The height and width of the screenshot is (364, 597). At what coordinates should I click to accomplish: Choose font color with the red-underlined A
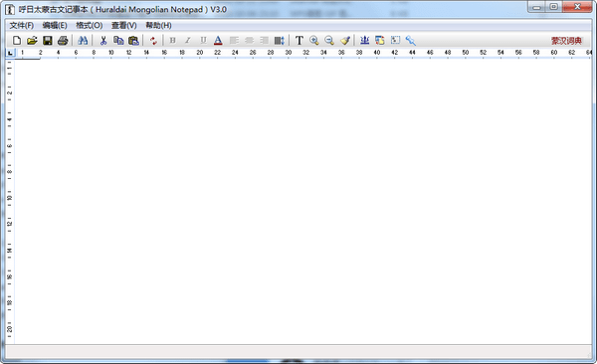click(218, 41)
